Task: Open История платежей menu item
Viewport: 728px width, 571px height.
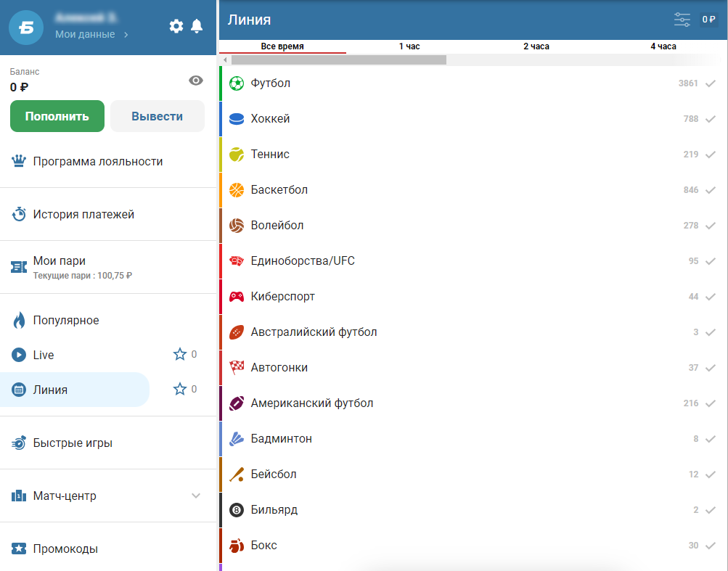Action: [x=108, y=214]
